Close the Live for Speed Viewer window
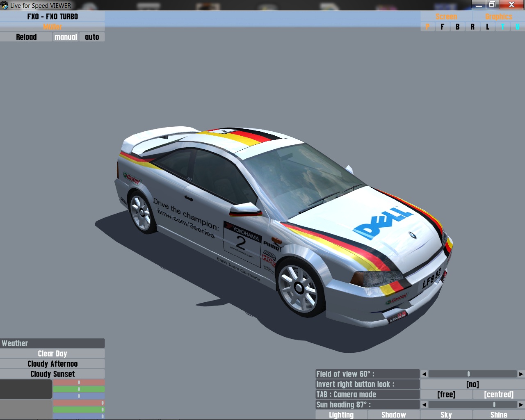This screenshot has width=525, height=420. (511, 5)
